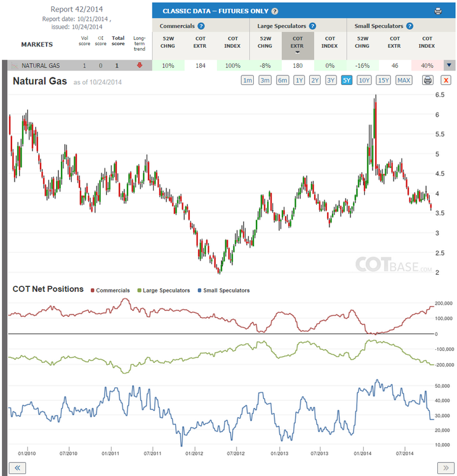Click Small Speculators -16% cell
The image size is (457, 476).
[x=362, y=65]
